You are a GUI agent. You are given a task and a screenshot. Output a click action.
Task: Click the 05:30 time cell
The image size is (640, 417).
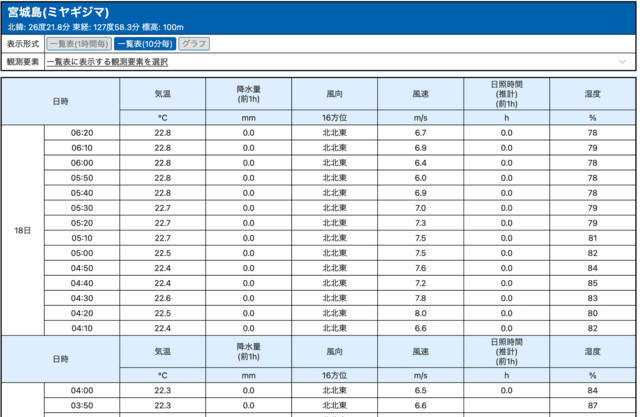click(82, 208)
